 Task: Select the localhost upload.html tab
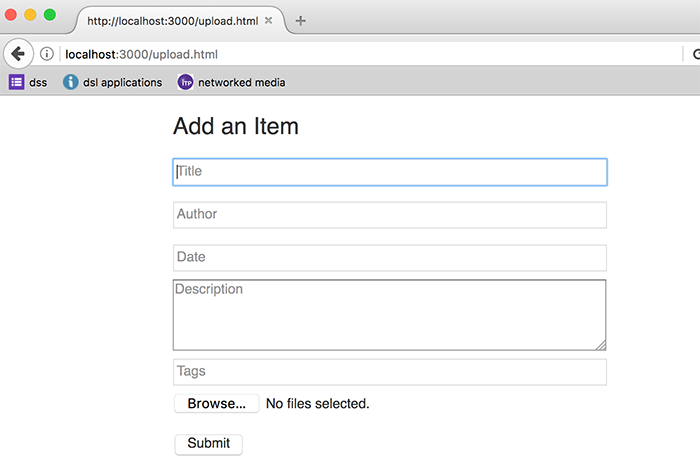tap(172, 21)
